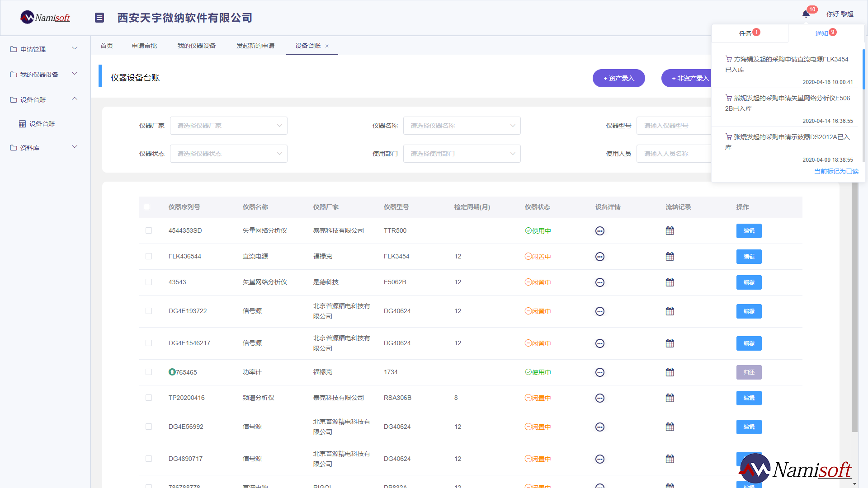Check the row for DG4E56992
Image resolution: width=868 pixels, height=488 pixels.
point(149,427)
